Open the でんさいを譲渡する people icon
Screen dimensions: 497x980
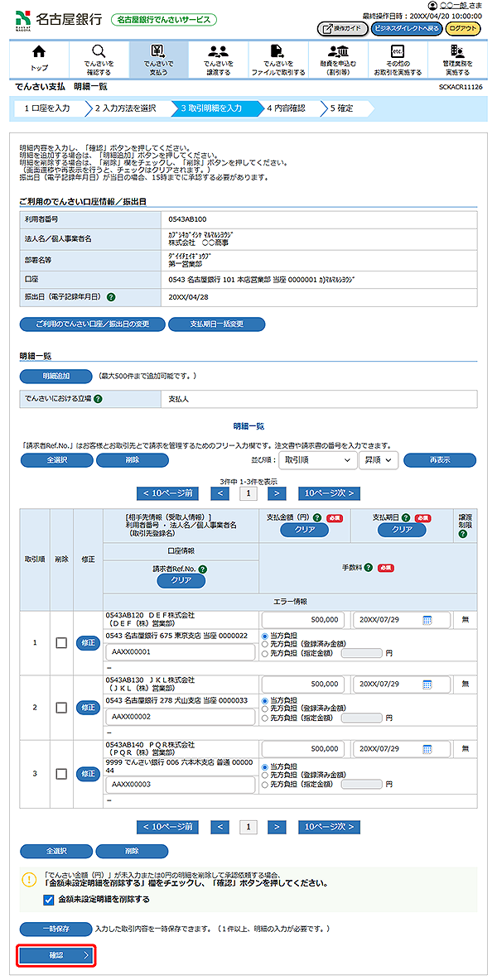[x=218, y=53]
